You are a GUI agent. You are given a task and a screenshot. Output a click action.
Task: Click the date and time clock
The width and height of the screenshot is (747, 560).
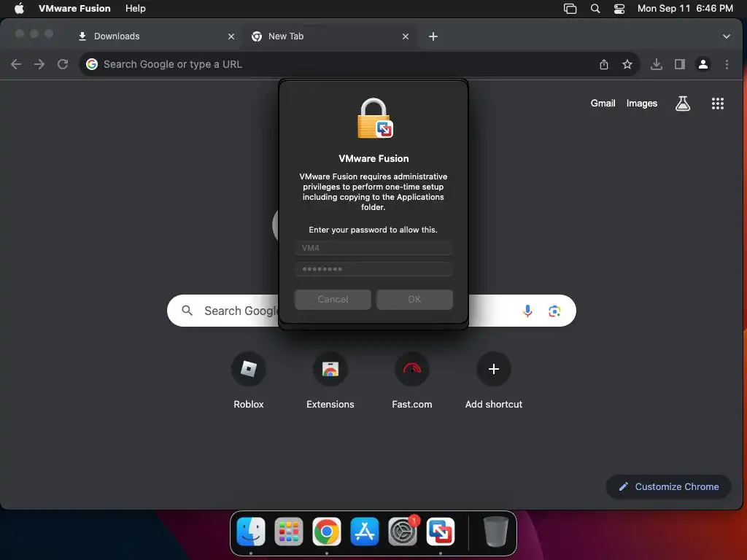click(x=685, y=8)
